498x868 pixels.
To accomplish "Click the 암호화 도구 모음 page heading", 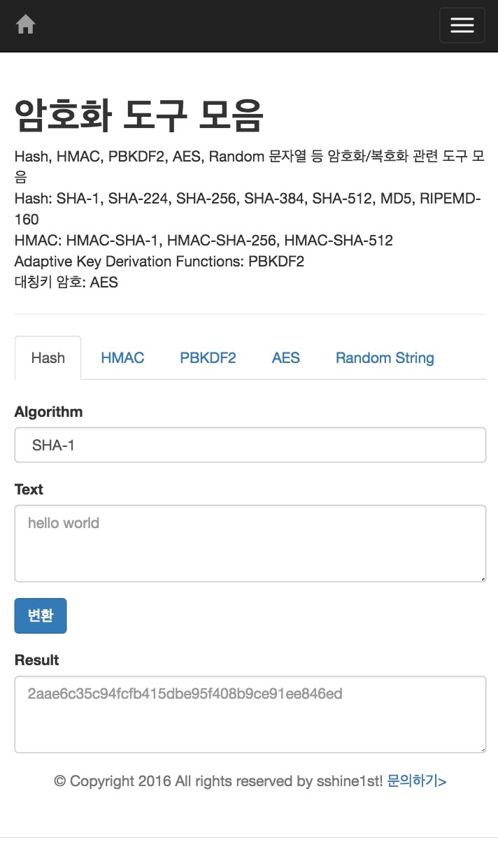I will click(x=138, y=115).
